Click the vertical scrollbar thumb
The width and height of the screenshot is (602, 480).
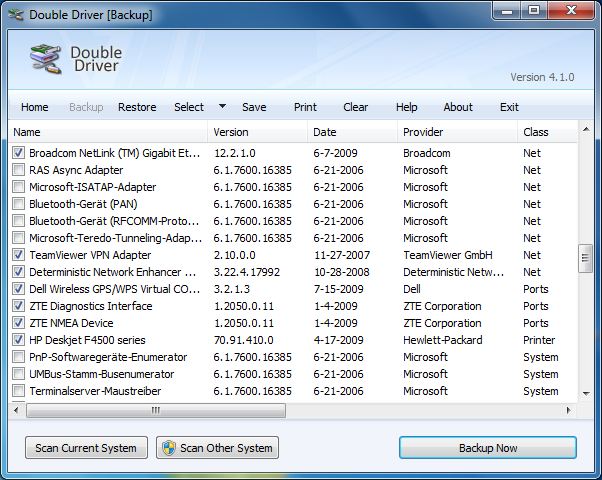pos(585,258)
